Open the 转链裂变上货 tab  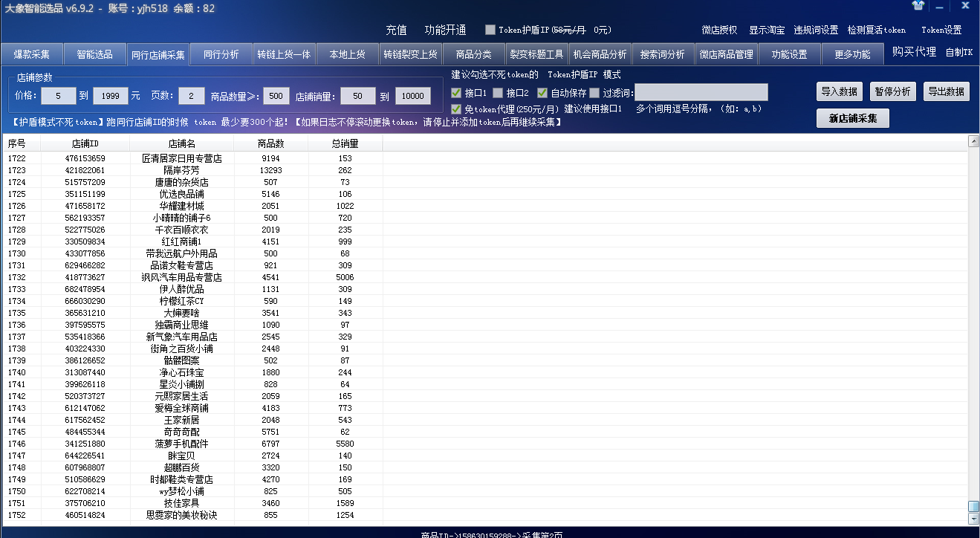[x=410, y=54]
